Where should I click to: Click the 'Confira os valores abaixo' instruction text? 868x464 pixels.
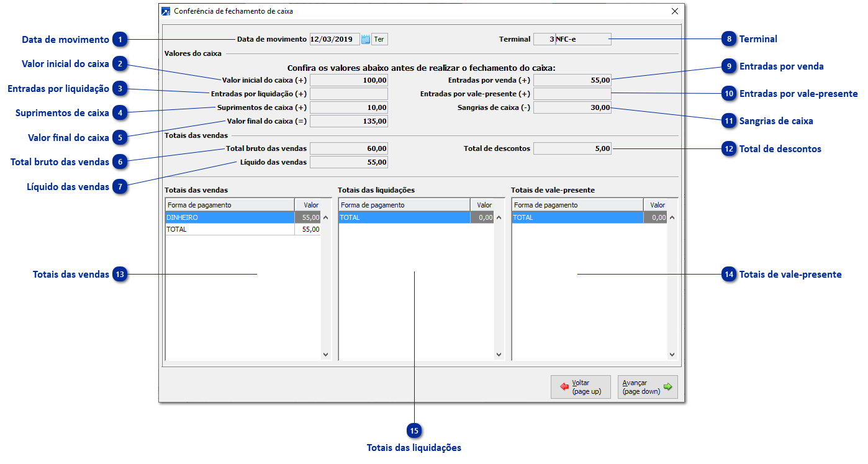click(421, 68)
